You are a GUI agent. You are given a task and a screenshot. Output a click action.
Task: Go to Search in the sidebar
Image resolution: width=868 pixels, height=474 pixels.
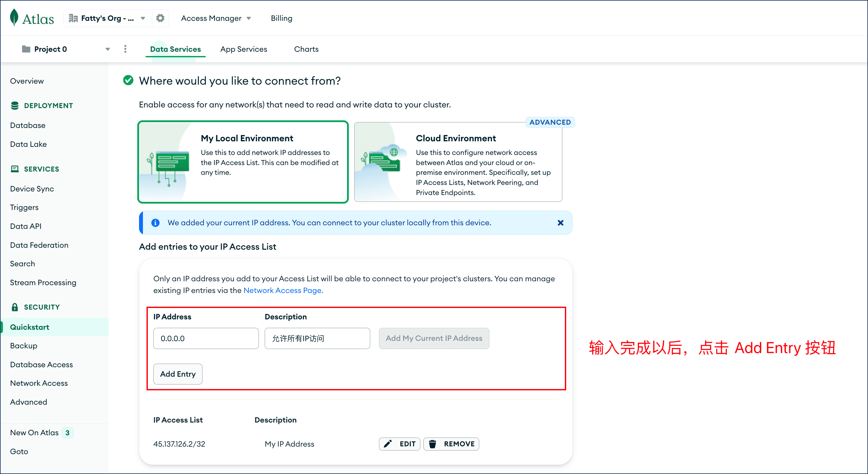22,264
